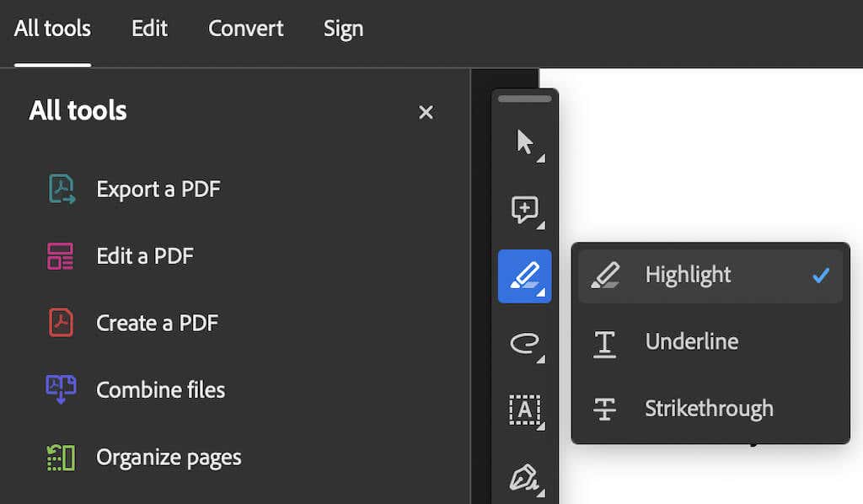Open Edit a PDF tool
Viewport: 863px width, 504px height.
pyautogui.click(x=145, y=256)
